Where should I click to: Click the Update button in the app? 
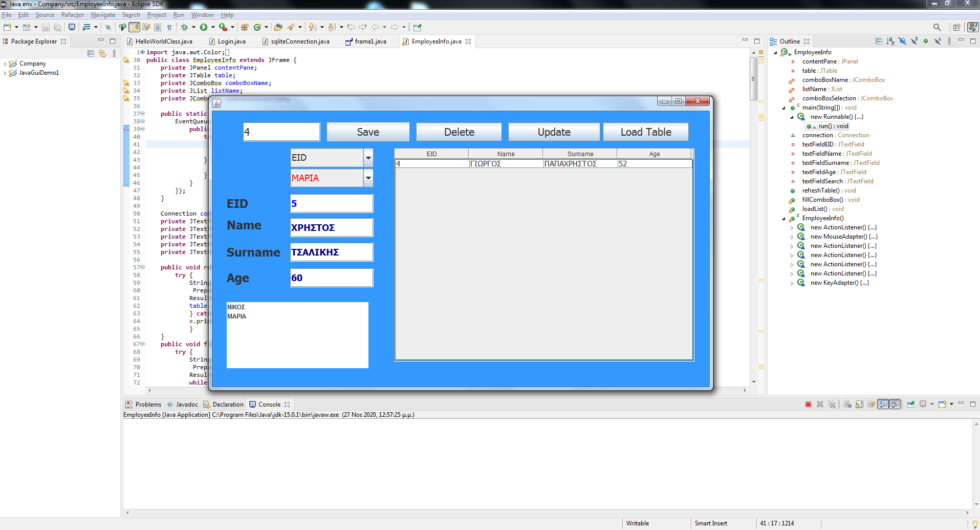tap(554, 132)
